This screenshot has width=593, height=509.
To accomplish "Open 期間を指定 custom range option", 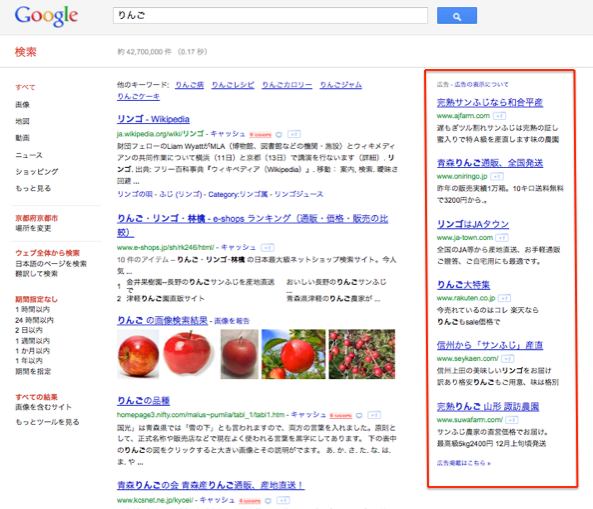I will (33, 371).
